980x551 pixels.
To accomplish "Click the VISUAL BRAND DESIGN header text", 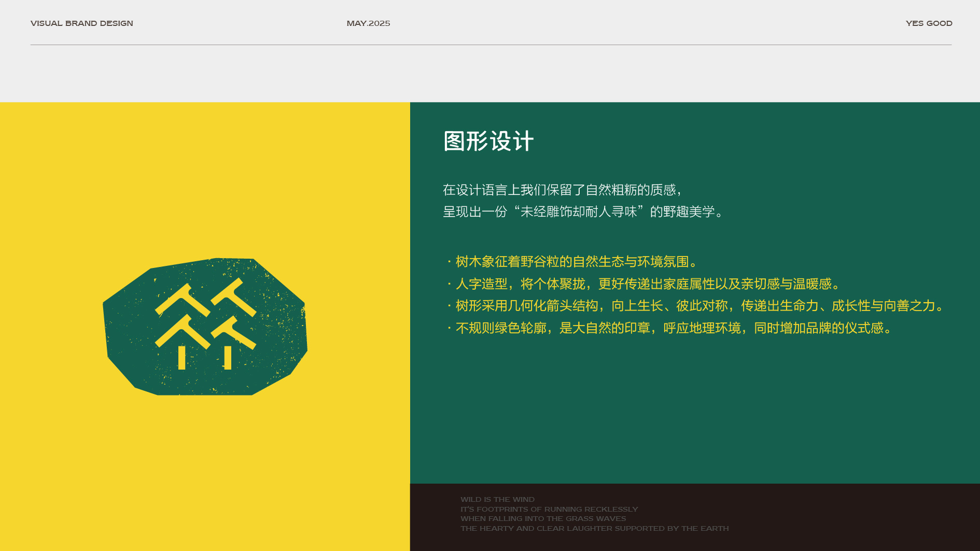I will tap(82, 23).
